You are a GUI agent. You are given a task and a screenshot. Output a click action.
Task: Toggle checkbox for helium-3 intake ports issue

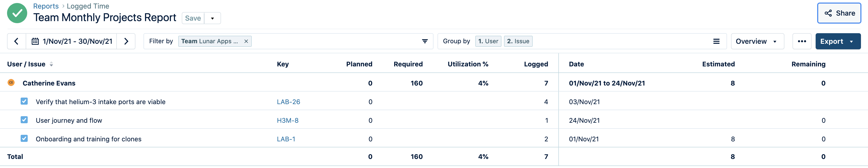point(24,101)
